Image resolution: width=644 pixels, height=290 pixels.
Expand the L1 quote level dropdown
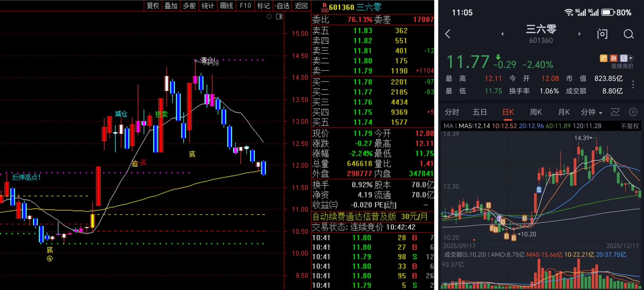coord(627,58)
